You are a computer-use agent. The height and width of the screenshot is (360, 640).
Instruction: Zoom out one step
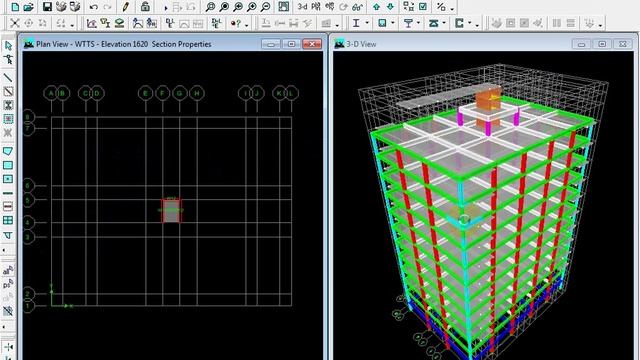265,7
